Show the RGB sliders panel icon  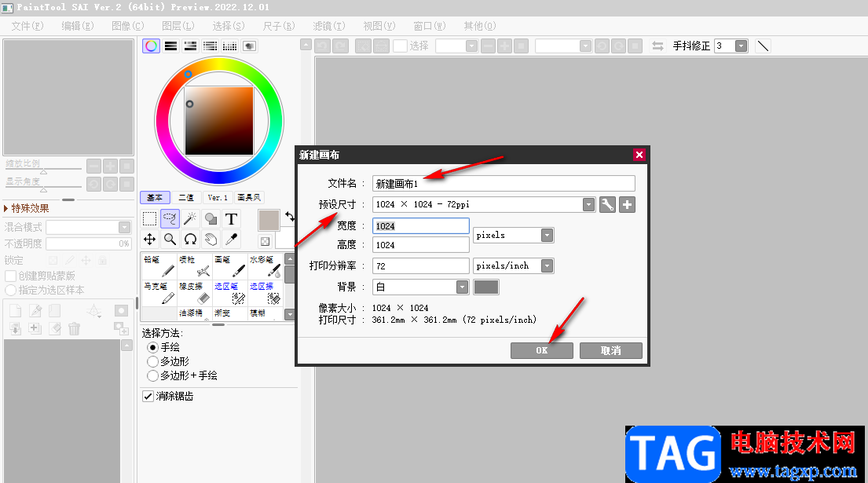click(x=170, y=46)
